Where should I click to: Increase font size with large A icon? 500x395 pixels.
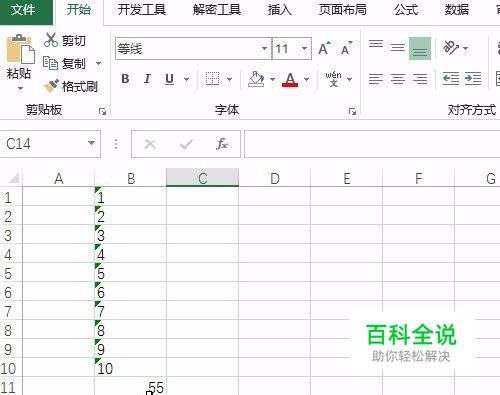(324, 49)
